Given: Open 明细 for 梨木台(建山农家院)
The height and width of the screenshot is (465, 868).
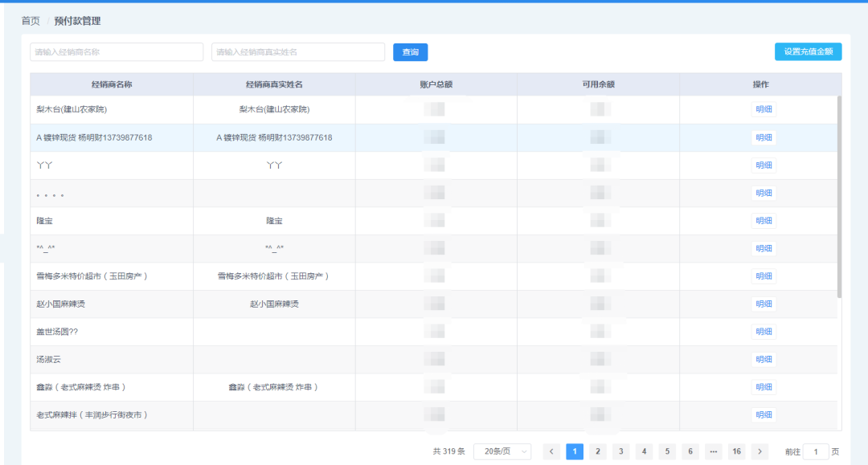Looking at the screenshot, I should (x=764, y=110).
